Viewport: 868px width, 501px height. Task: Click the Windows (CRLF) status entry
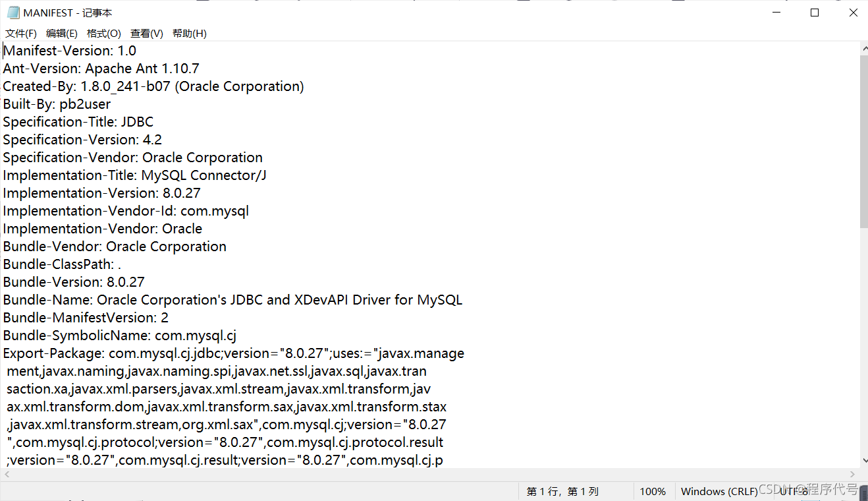719,492
